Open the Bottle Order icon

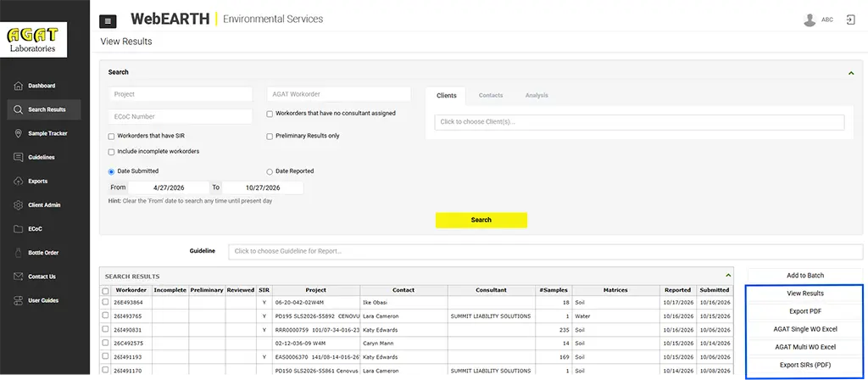pos(19,253)
